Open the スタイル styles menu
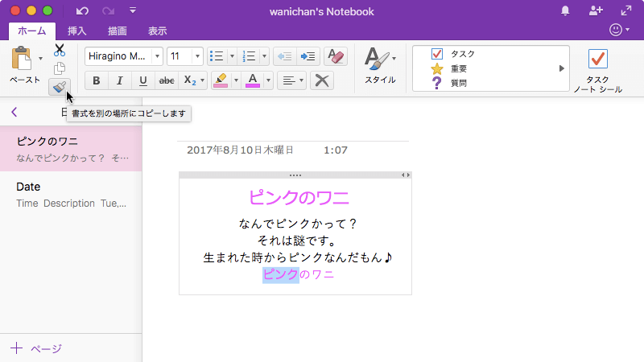 380,65
